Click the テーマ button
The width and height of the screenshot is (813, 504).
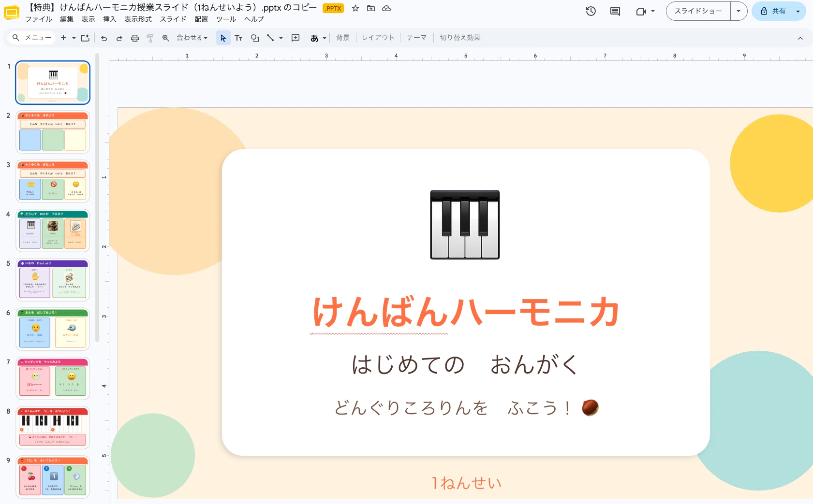coord(416,38)
